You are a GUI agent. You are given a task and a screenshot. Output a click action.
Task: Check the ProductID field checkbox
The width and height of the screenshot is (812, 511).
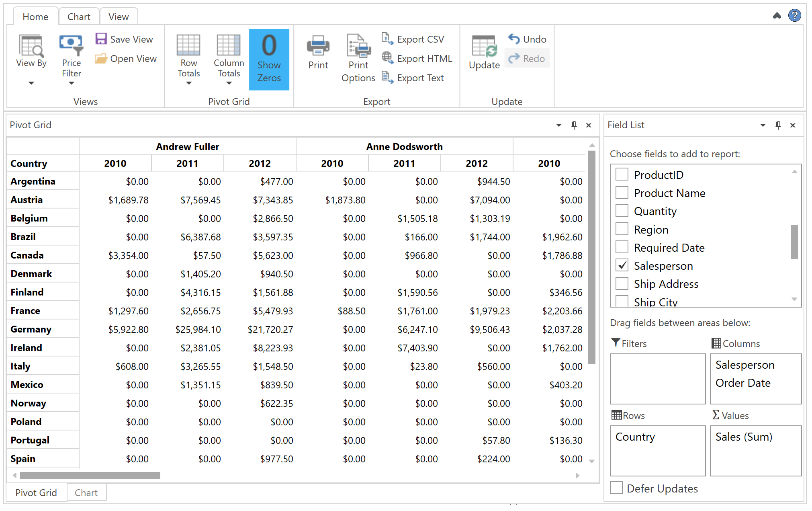(x=622, y=174)
